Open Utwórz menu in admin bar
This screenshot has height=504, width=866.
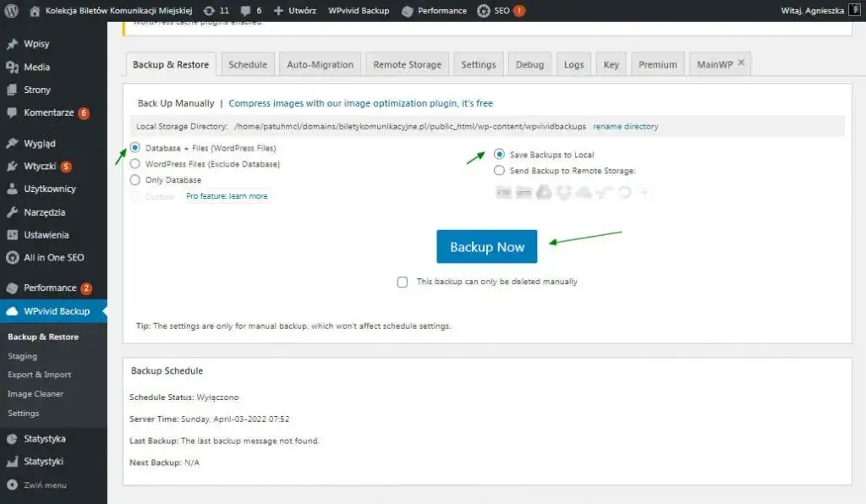tap(302, 10)
